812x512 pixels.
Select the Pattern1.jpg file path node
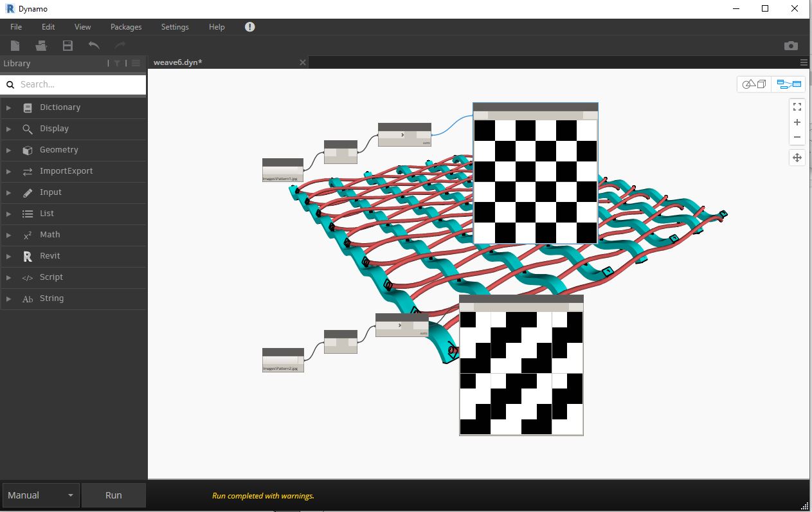283,170
